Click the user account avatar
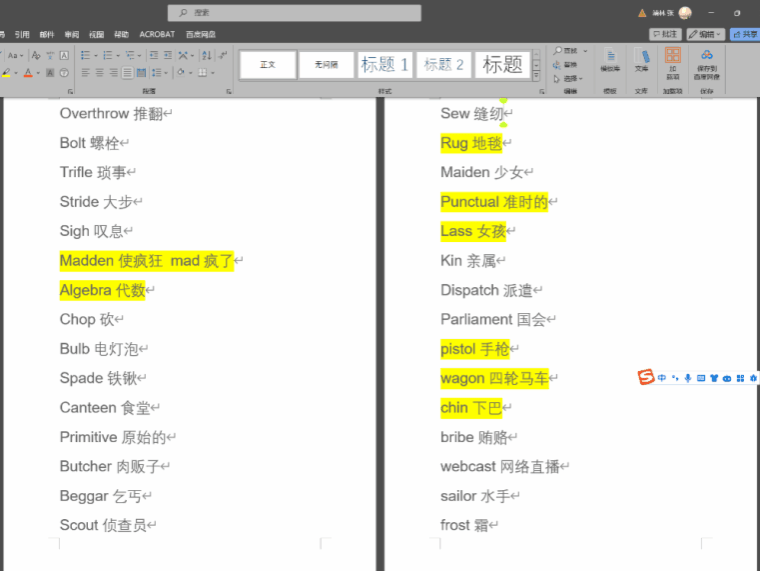 pos(685,13)
